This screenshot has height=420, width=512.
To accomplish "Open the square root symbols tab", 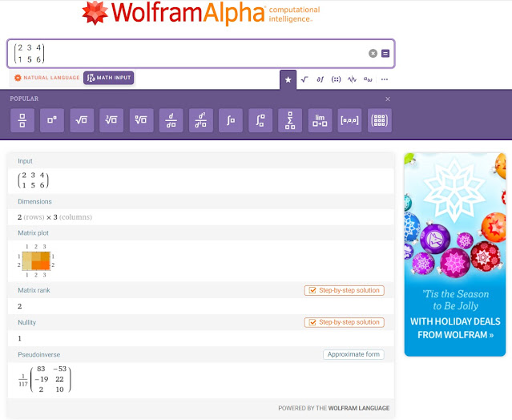I will (x=304, y=79).
